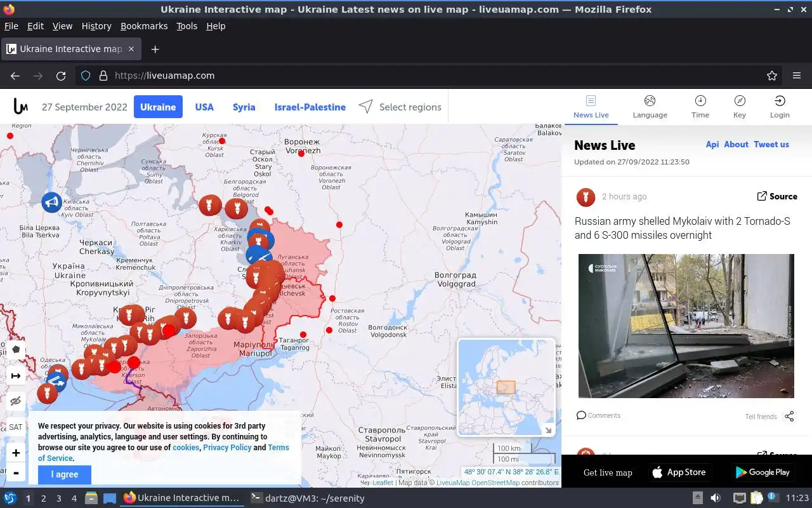Open the OpenStreetMap attribution link
The height and width of the screenshot is (508, 812).
coord(495,483)
